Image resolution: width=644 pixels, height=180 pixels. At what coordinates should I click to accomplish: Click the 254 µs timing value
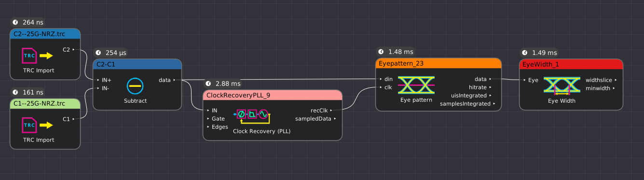[x=116, y=53]
